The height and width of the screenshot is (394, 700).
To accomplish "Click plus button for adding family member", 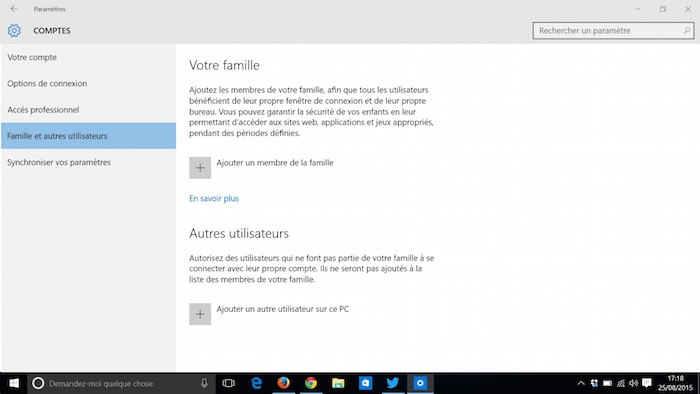I will click(200, 168).
